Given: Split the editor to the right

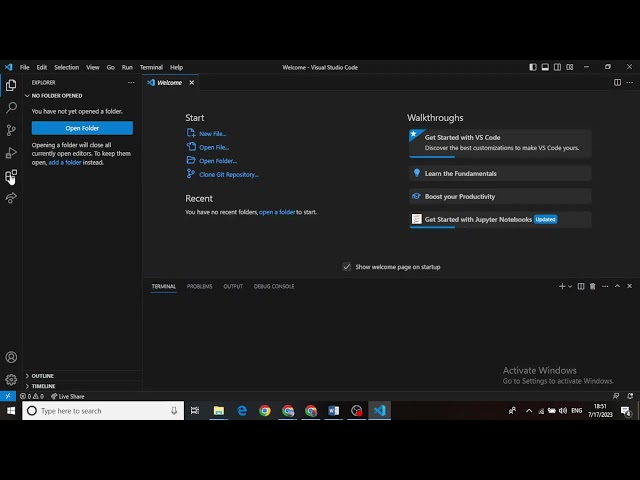Looking at the screenshot, I should click(617, 82).
